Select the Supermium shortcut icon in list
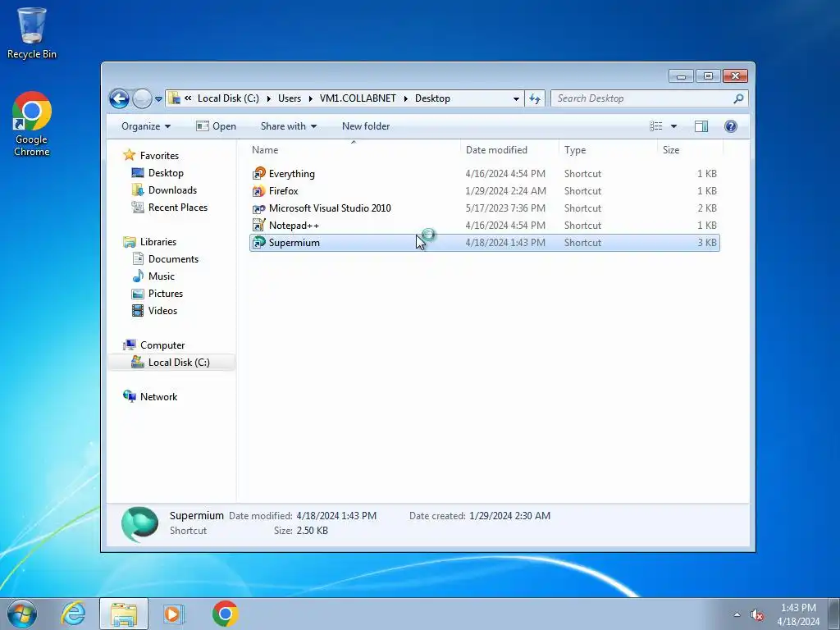The image size is (840, 630). pyautogui.click(x=258, y=243)
